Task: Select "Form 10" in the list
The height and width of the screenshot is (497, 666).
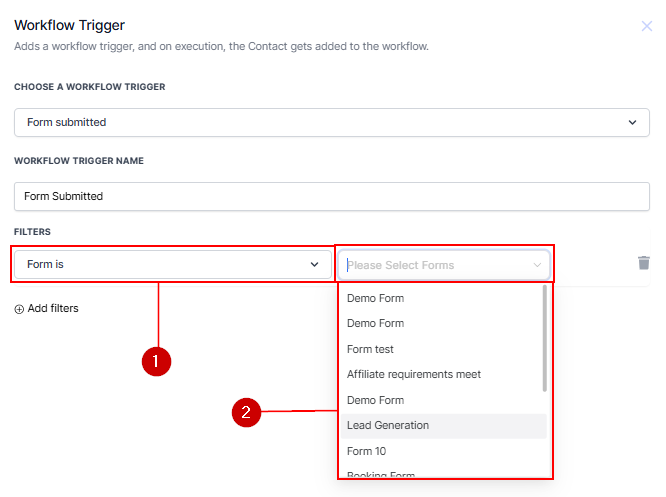Action: [366, 451]
